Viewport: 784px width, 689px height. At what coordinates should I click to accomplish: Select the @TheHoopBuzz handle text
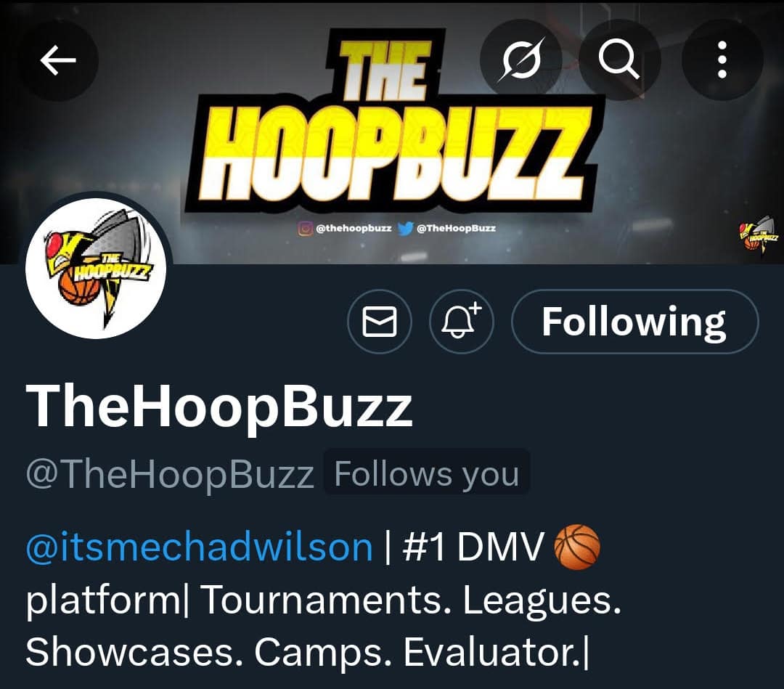tap(170, 474)
